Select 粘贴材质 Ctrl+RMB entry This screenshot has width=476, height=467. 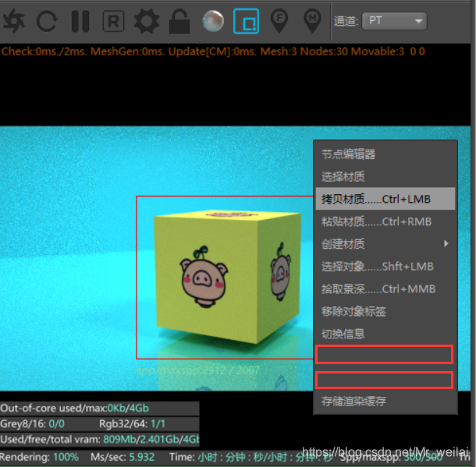pos(385,221)
